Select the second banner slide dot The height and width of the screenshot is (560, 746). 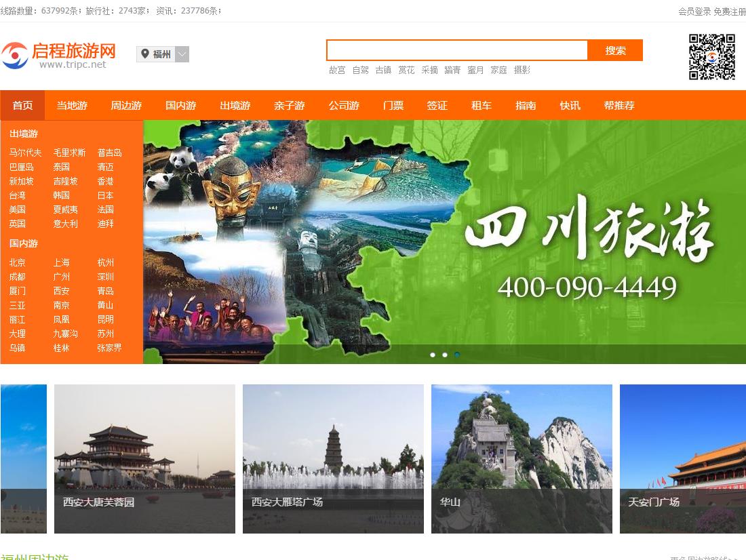pos(445,355)
